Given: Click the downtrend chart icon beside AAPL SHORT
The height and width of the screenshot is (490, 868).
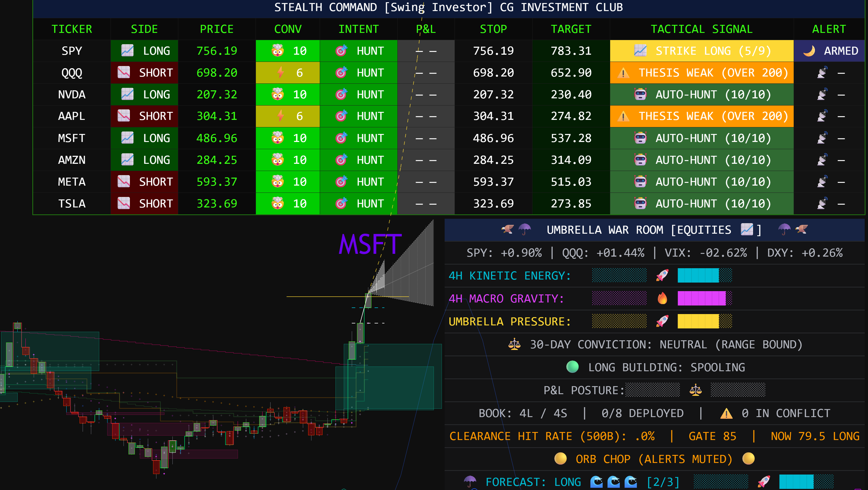Looking at the screenshot, I should (x=124, y=116).
